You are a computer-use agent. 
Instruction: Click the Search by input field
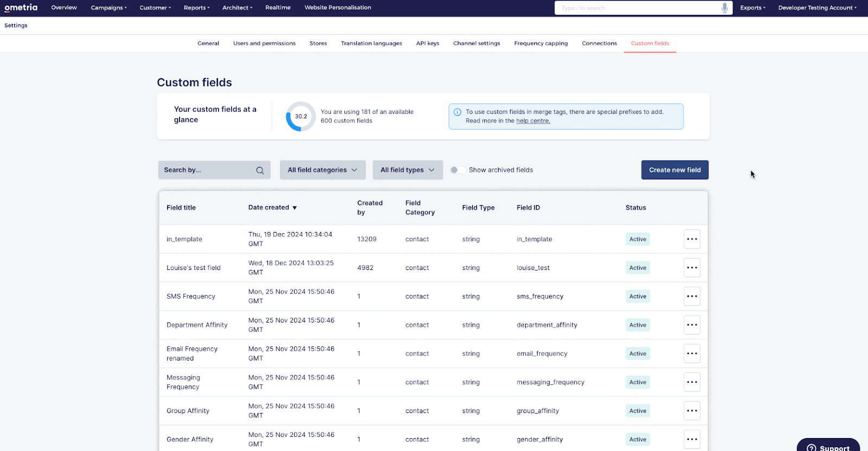[214, 170]
